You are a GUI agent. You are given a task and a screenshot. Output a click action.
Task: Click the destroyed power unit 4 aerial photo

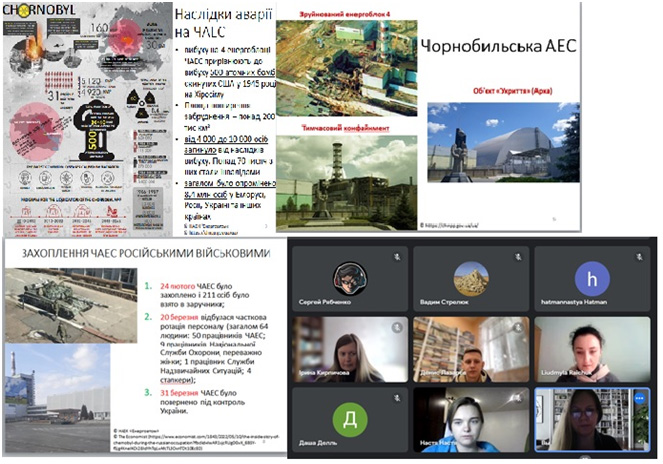pyautogui.click(x=347, y=68)
